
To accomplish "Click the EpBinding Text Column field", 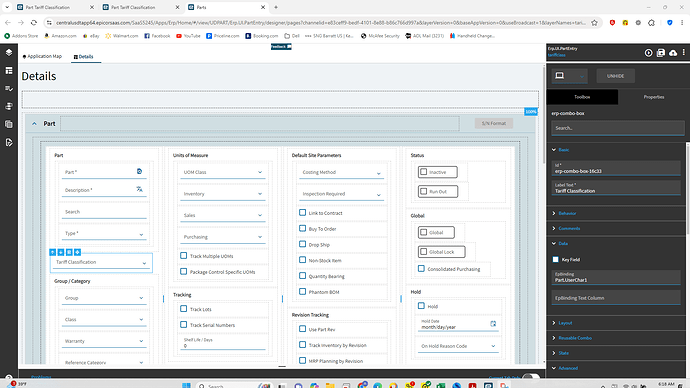I will pyautogui.click(x=616, y=297).
